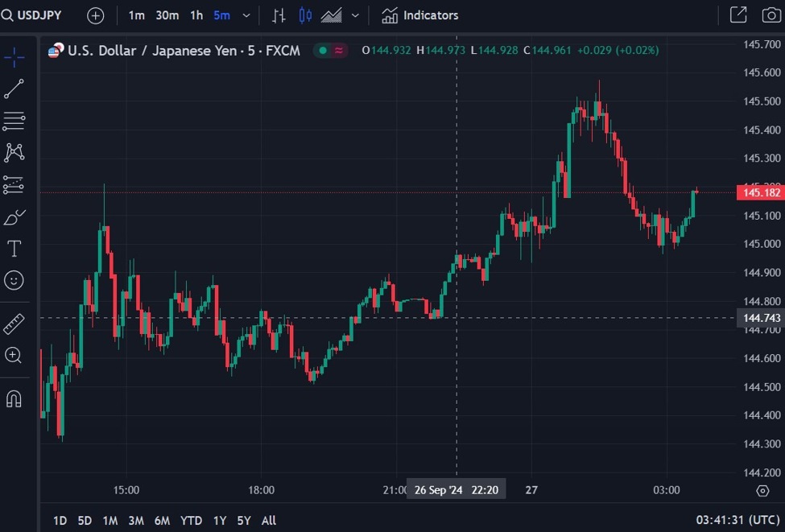The width and height of the screenshot is (785, 532).
Task: Select the Text annotation tool
Action: click(14, 249)
